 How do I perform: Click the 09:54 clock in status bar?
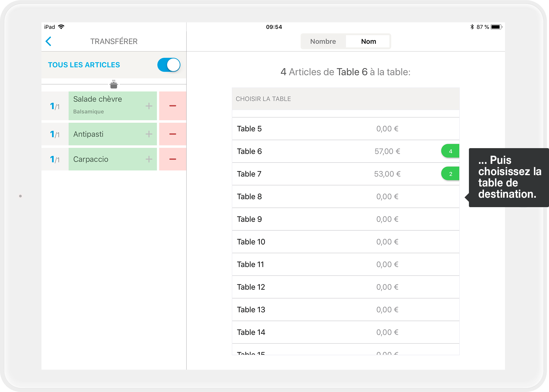click(x=274, y=27)
